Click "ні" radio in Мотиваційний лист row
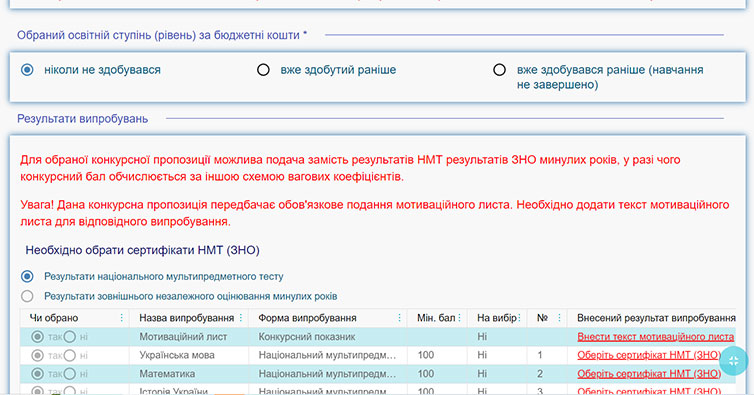 70,337
